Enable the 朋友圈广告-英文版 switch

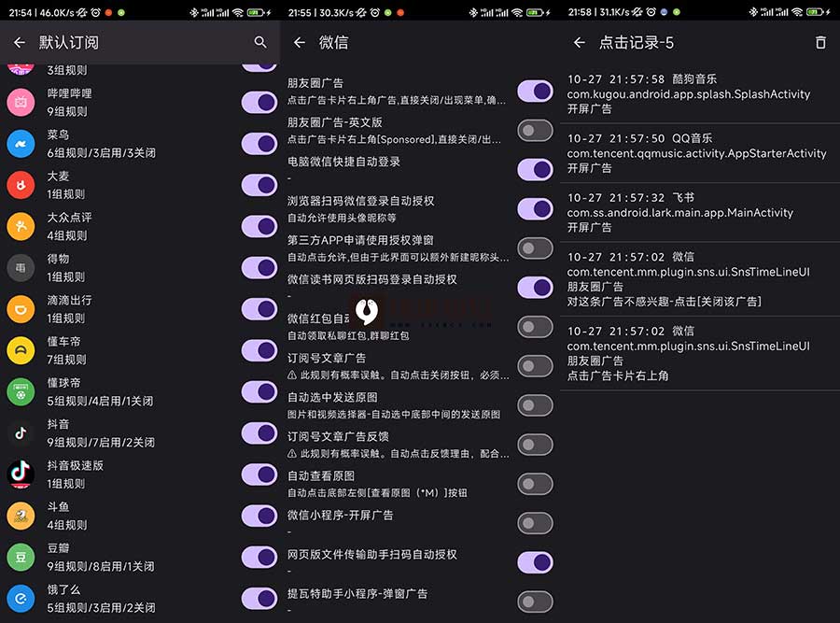tap(535, 130)
